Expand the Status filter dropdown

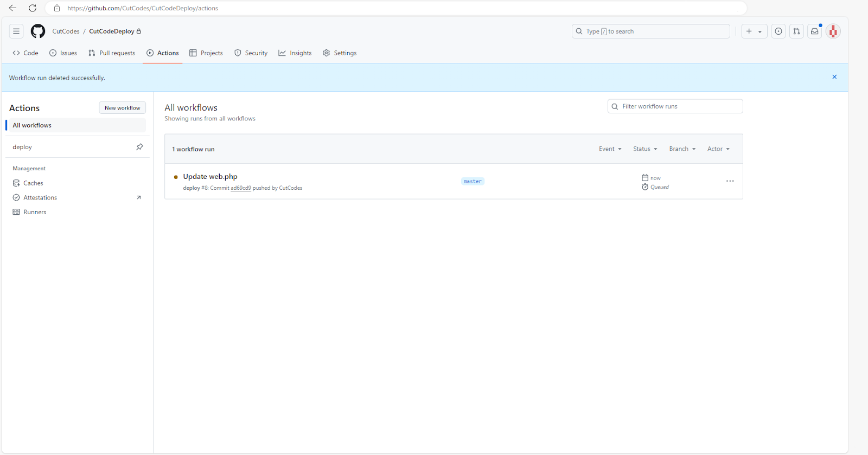click(645, 149)
